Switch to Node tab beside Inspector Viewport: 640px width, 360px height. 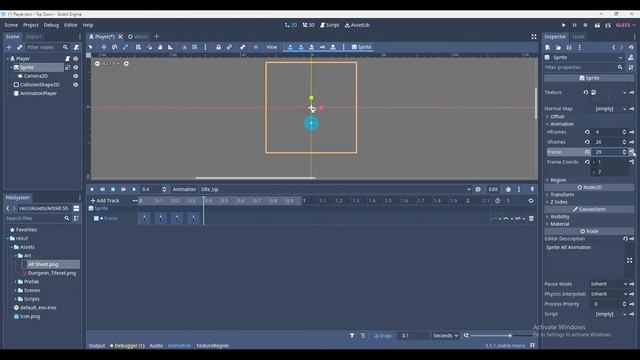[578, 37]
